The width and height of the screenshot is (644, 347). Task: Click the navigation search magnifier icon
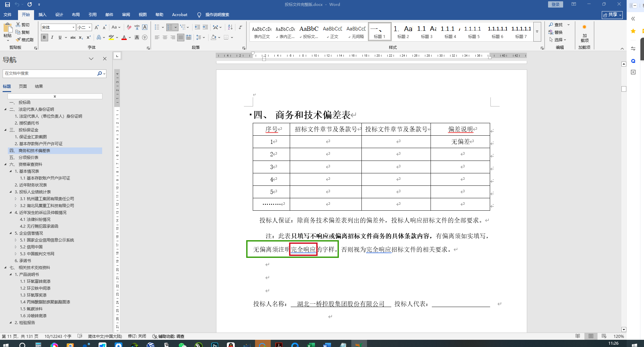coord(100,73)
